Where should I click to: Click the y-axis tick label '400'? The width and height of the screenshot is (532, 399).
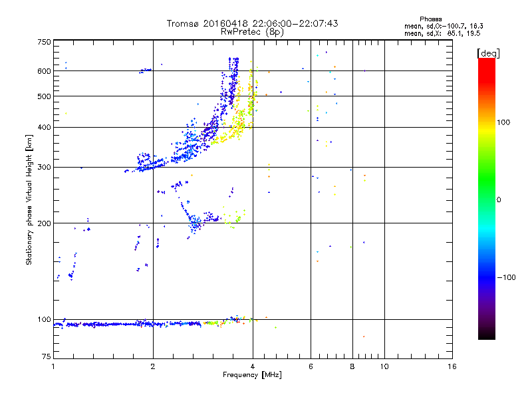click(44, 127)
